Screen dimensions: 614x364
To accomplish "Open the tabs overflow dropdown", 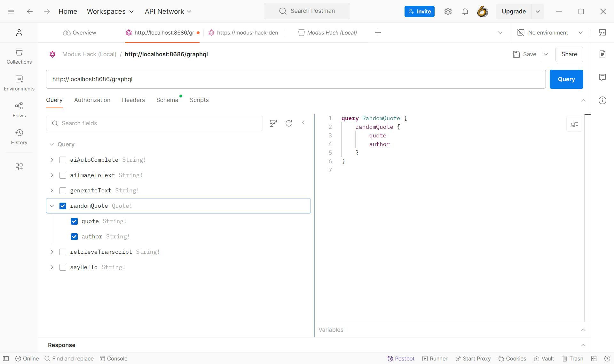I will pos(500,33).
